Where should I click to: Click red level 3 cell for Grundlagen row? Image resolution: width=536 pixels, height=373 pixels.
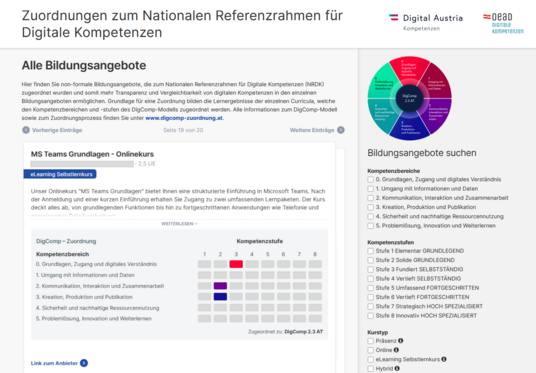236,264
